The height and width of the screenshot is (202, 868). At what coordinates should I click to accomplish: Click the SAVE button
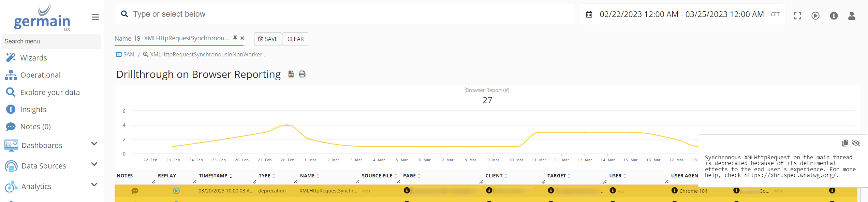pos(268,39)
